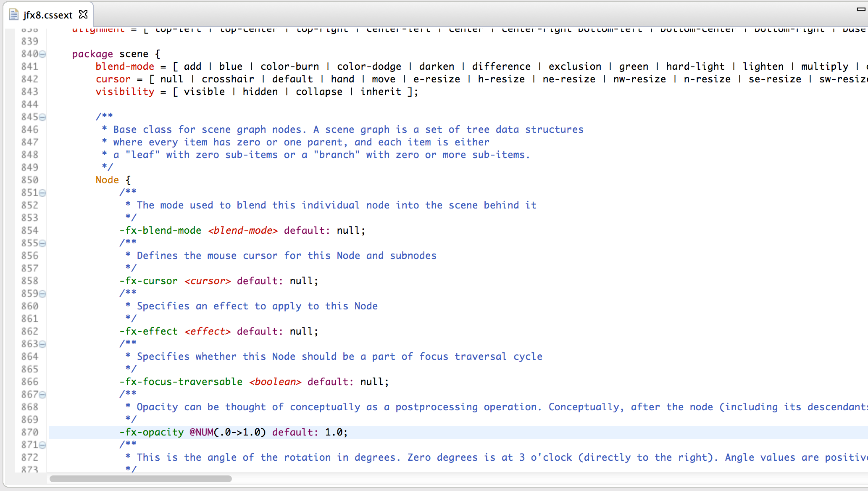Image resolution: width=868 pixels, height=491 pixels.
Task: Click the <boolean> type in -fx-focus-traversable line
Action: point(275,382)
